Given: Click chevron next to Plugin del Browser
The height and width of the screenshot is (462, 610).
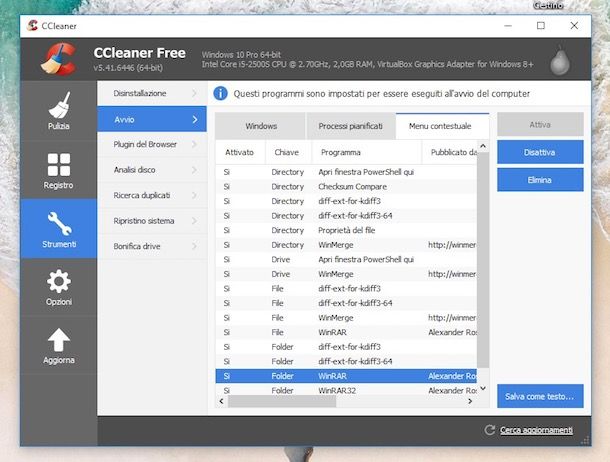Looking at the screenshot, I should point(195,144).
